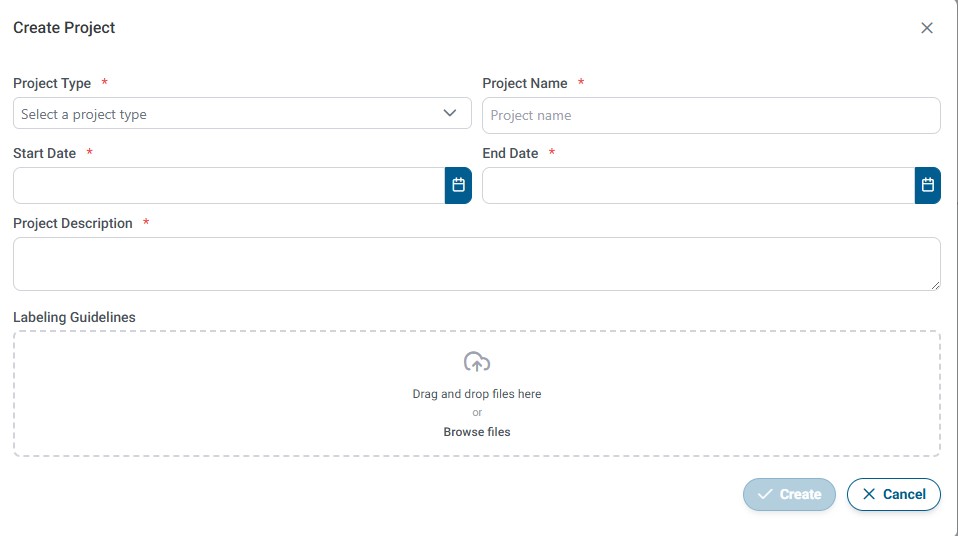This screenshot has width=958, height=536.
Task: Click the checkmark icon on Create
Action: point(765,494)
